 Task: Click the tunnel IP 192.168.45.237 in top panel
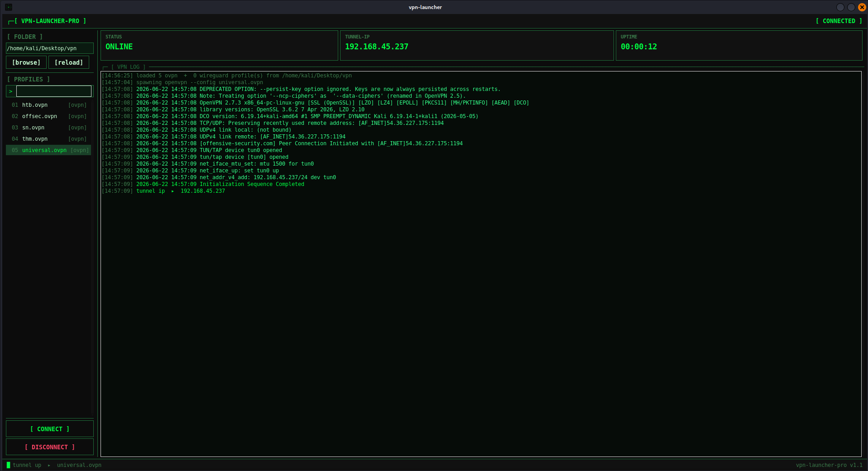pyautogui.click(x=377, y=47)
